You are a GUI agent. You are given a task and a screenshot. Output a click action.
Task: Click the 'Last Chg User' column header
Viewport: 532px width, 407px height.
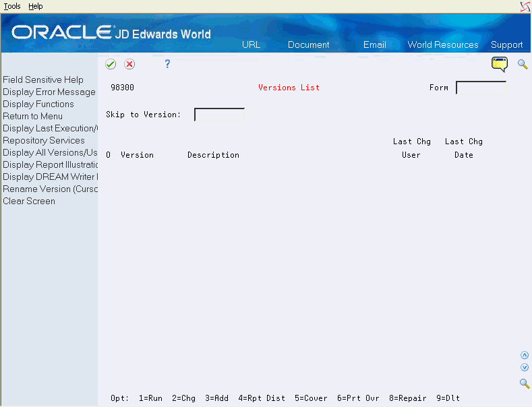411,148
